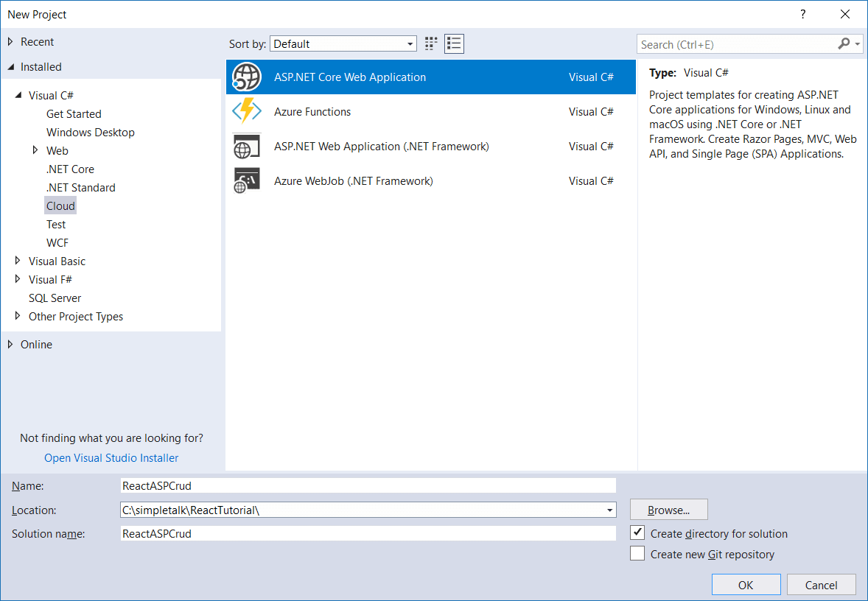868x601 pixels.
Task: Open the help question mark
Action: pyautogui.click(x=802, y=15)
